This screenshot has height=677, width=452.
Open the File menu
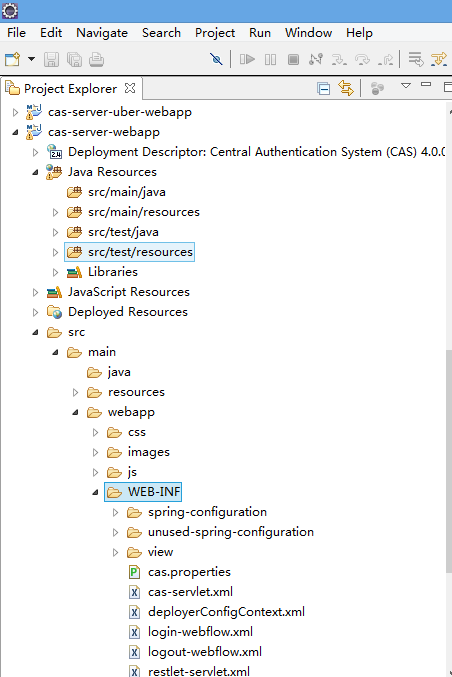click(16, 33)
